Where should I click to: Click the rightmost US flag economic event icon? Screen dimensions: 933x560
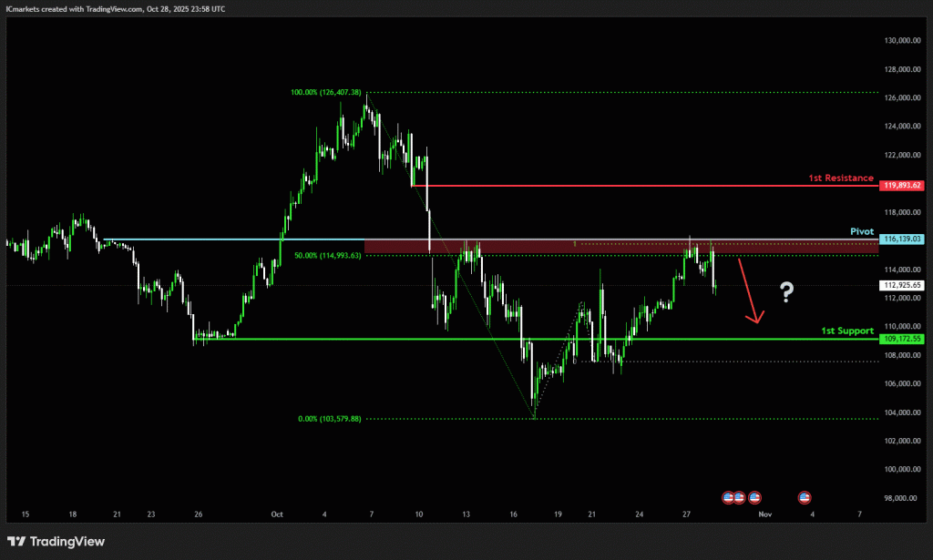point(805,497)
